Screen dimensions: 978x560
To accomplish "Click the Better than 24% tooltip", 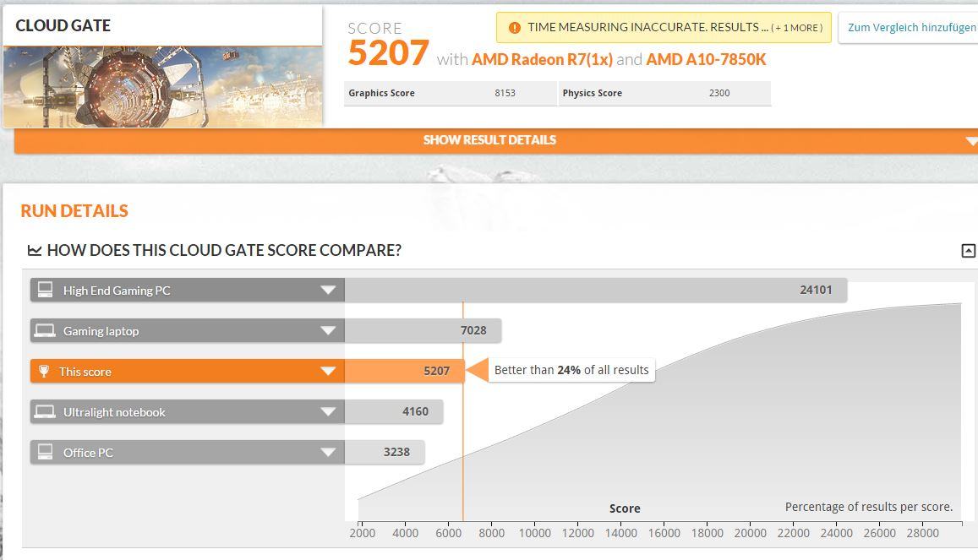I will click(x=571, y=370).
